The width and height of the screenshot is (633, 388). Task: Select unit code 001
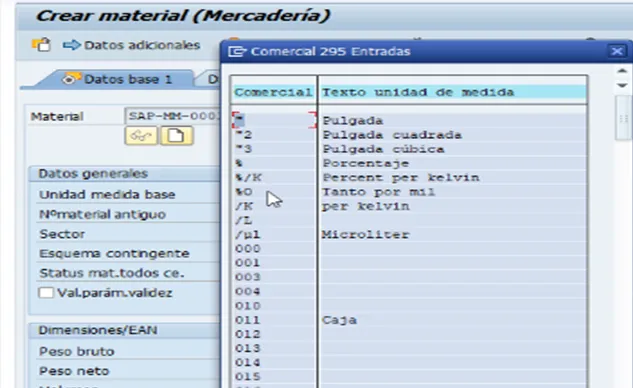(248, 263)
